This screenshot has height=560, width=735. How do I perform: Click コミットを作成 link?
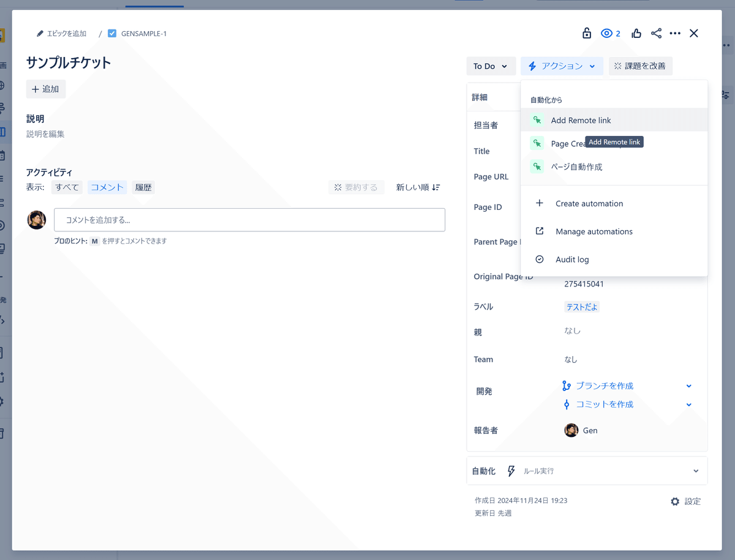[605, 404]
